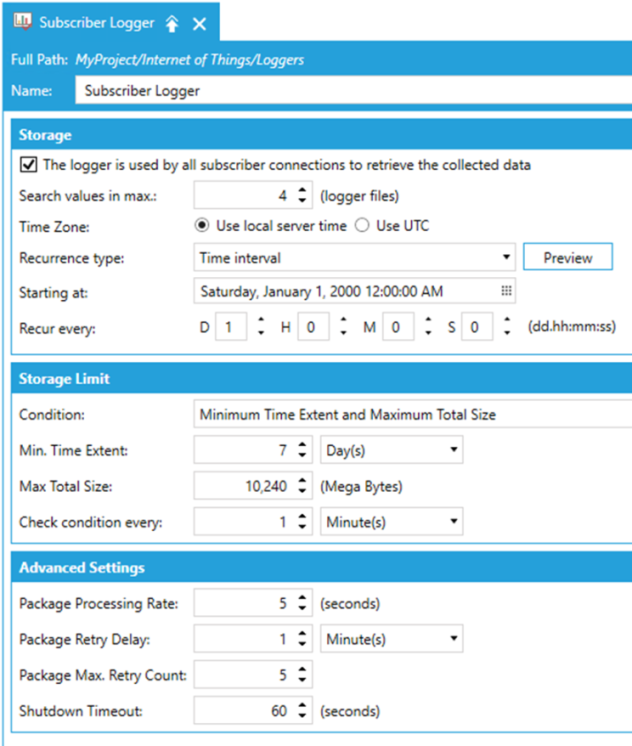Viewport: 632px width, 746px height.
Task: Increase the Package Max. Retry Count value
Action: coord(302,669)
